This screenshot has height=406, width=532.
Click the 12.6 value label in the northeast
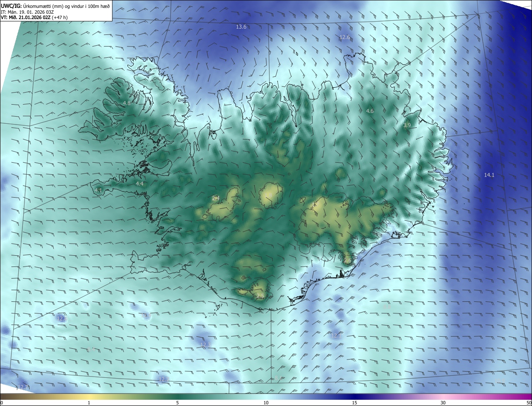(345, 37)
